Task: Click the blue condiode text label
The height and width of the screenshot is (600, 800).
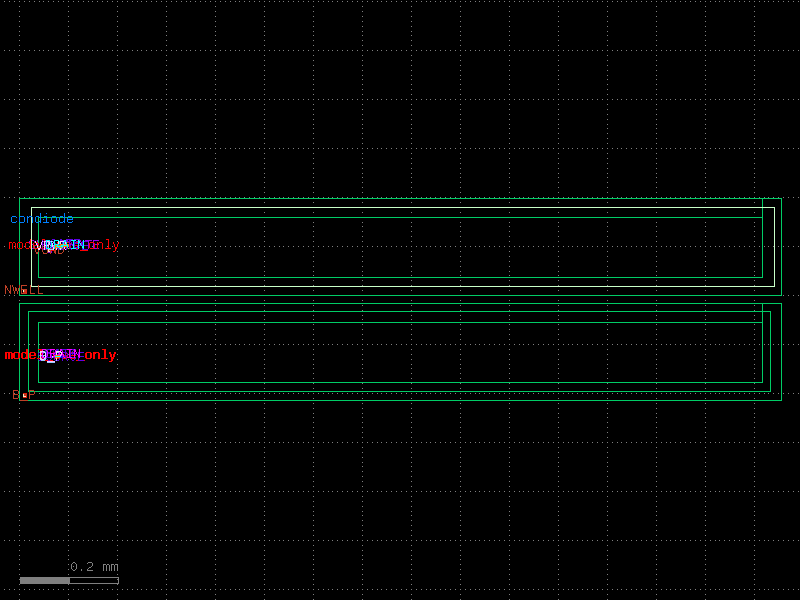Action: click(42, 219)
